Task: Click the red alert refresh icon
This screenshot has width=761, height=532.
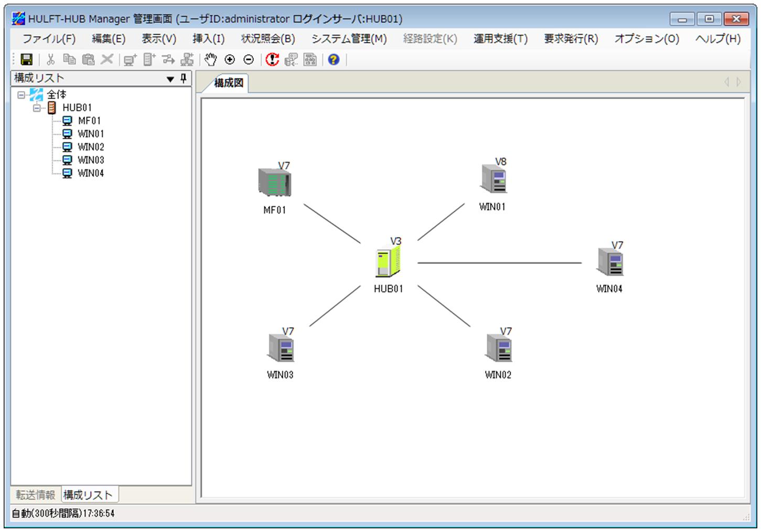Action: tap(272, 60)
